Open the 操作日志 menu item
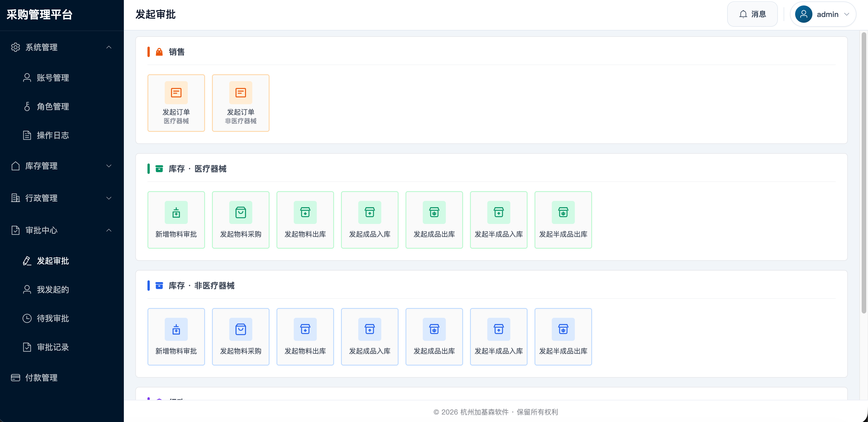This screenshot has width=868, height=422. [62, 135]
